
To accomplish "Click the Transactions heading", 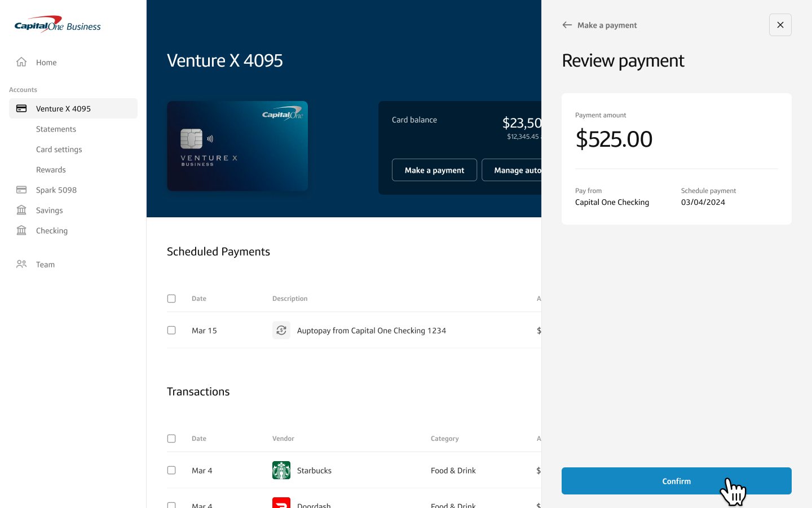I will click(x=198, y=391).
